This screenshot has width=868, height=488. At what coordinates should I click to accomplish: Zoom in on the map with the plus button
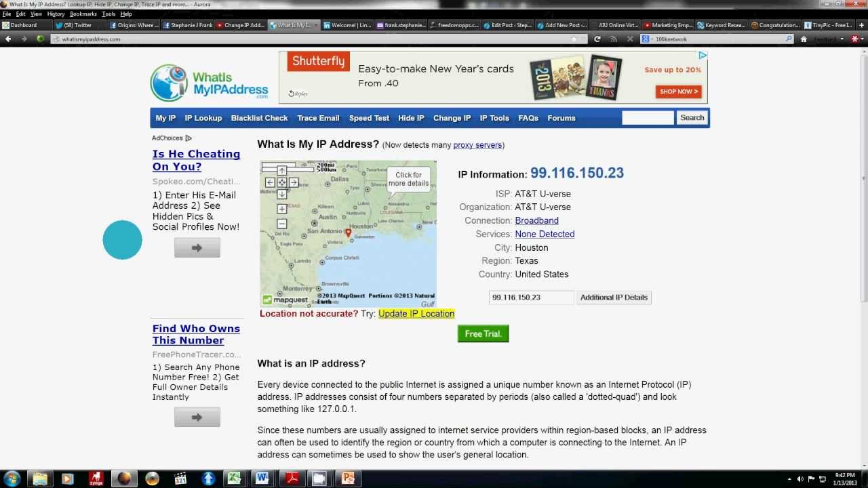[281, 209]
